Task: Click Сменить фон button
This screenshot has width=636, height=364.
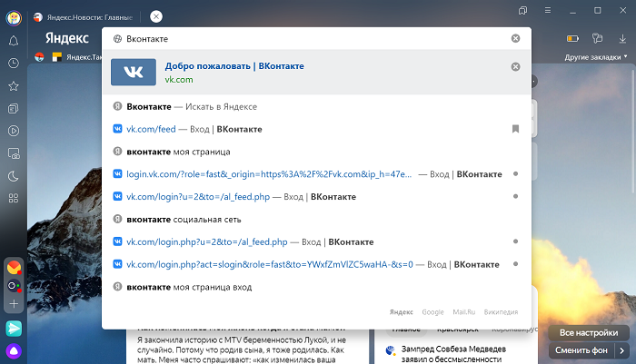Action: click(x=581, y=350)
